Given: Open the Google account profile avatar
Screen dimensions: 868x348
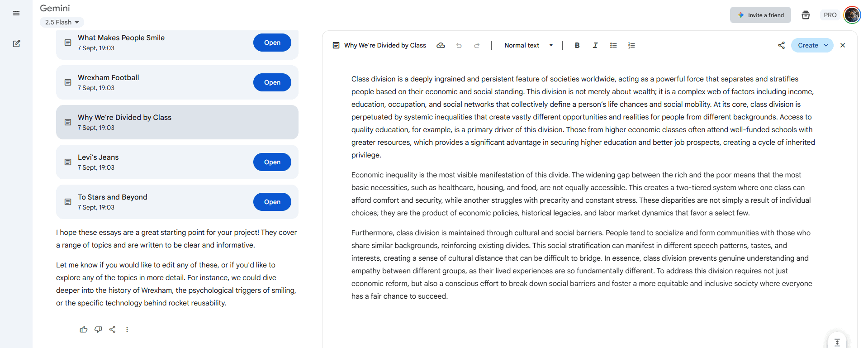Looking at the screenshot, I should (x=852, y=15).
